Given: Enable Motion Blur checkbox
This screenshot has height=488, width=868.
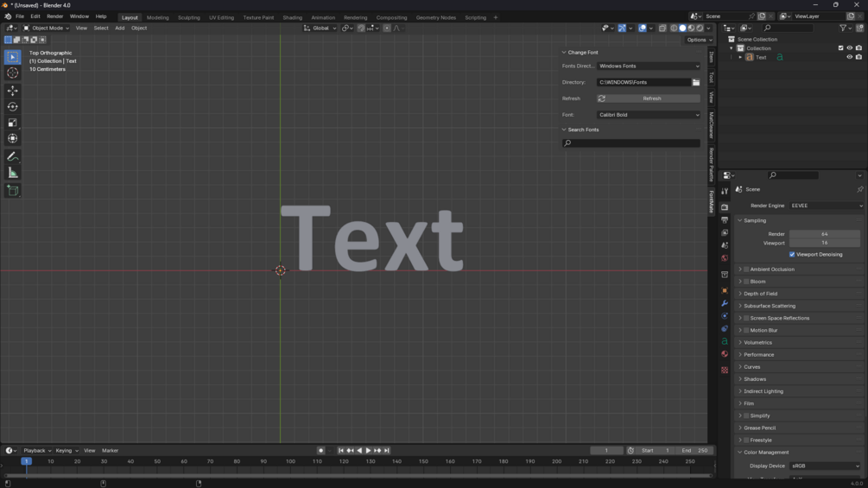Looking at the screenshot, I should pyautogui.click(x=746, y=330).
